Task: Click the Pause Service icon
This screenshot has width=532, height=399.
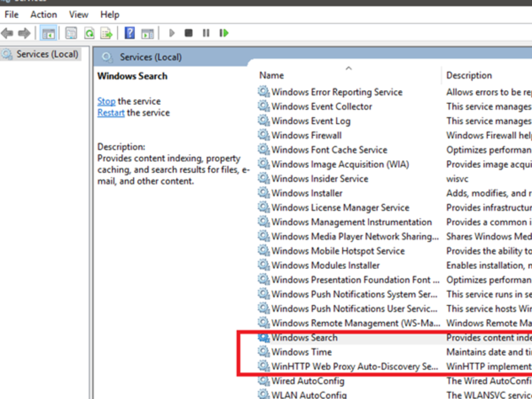Action: coord(206,33)
